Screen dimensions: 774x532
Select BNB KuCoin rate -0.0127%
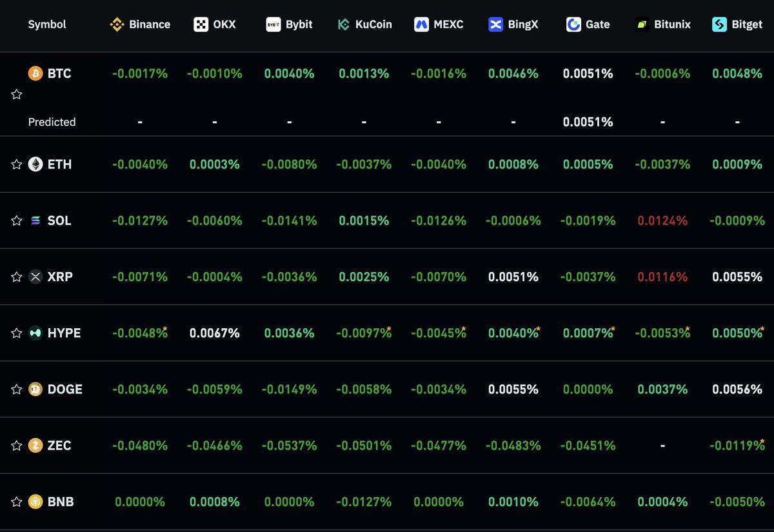[x=364, y=502]
